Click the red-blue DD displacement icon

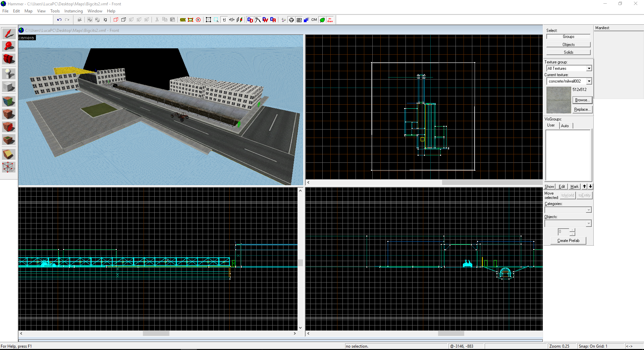pyautogui.click(x=250, y=20)
